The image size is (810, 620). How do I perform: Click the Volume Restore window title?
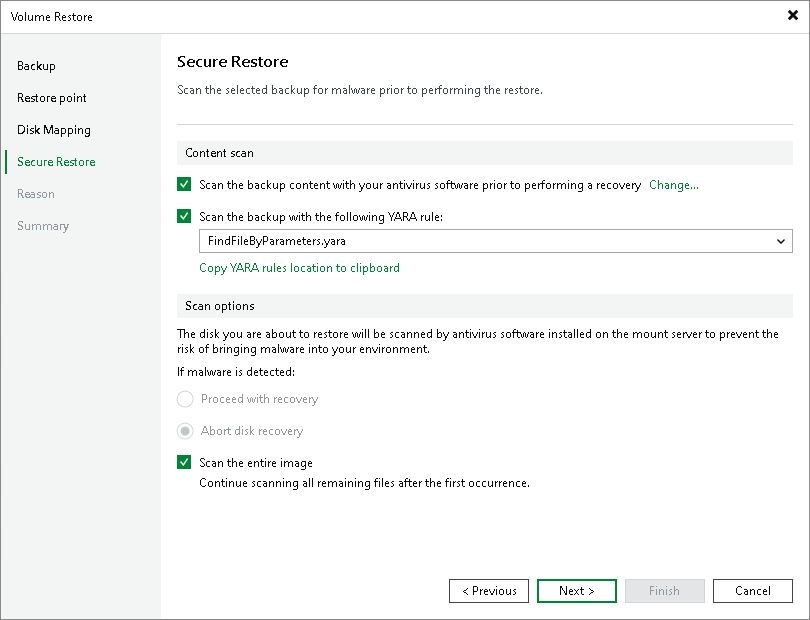pyautogui.click(x=52, y=17)
